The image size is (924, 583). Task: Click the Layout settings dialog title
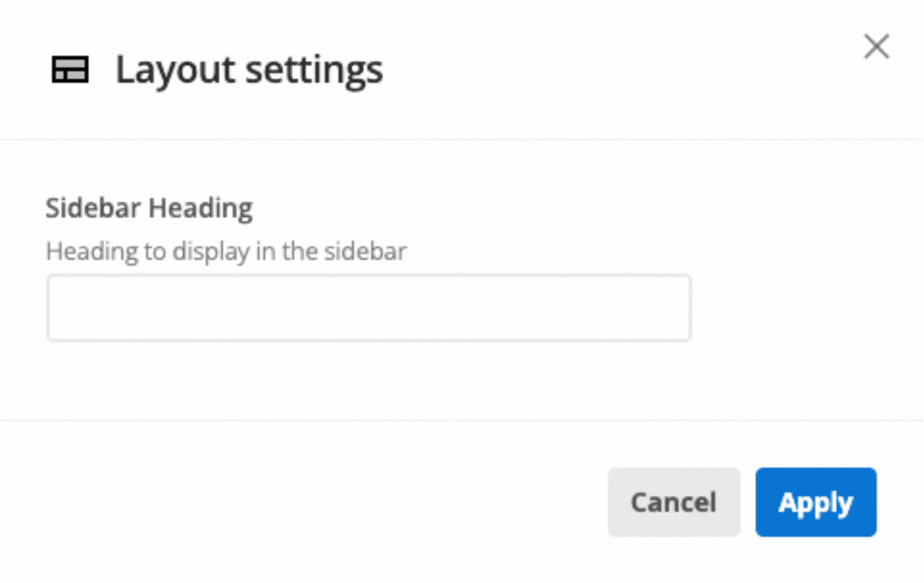click(249, 70)
